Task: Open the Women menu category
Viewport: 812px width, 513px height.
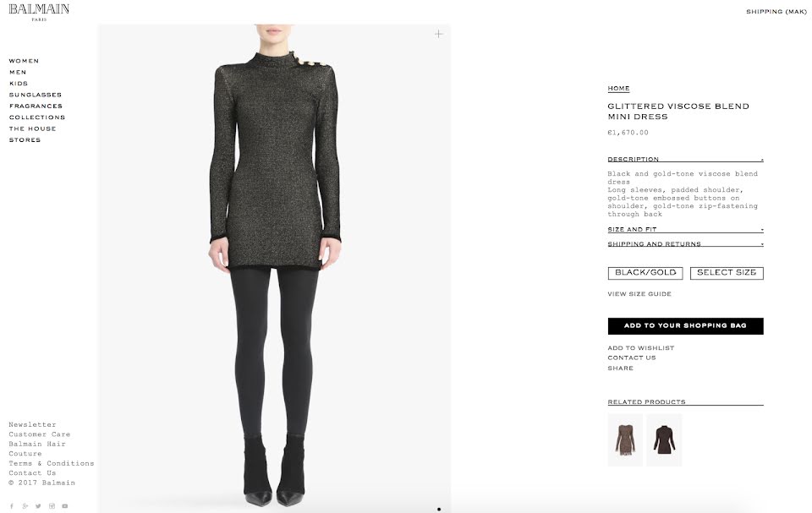Action: tap(24, 61)
